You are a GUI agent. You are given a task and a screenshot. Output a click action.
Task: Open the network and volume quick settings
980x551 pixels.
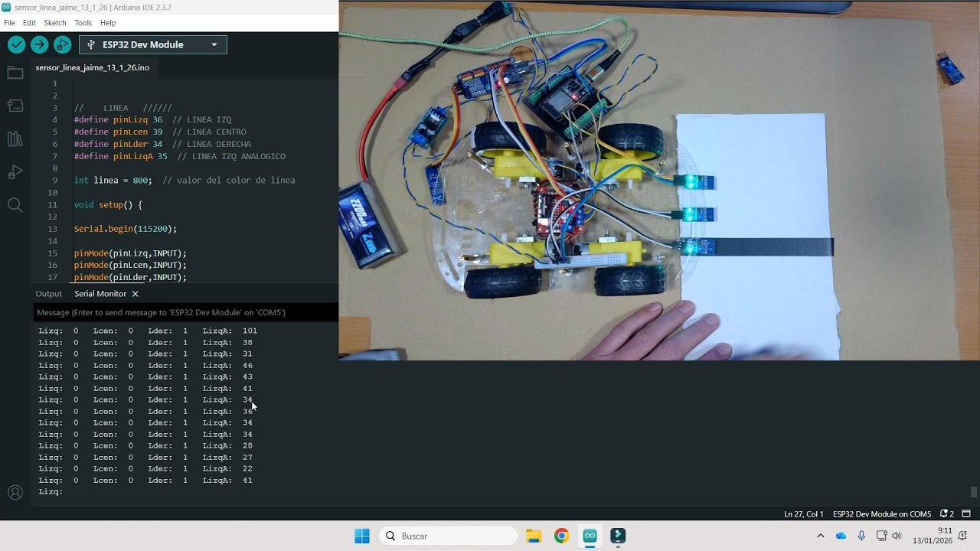889,536
